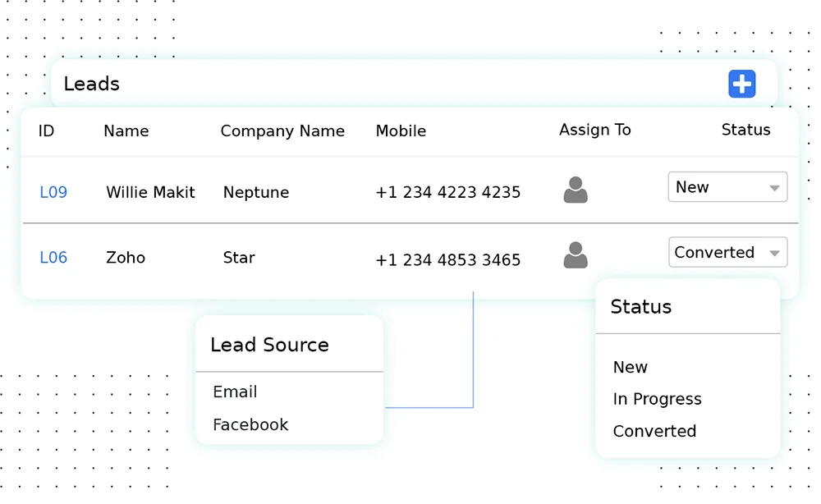The height and width of the screenshot is (504, 821).
Task: Select Facebook as the lead source
Action: click(x=250, y=424)
